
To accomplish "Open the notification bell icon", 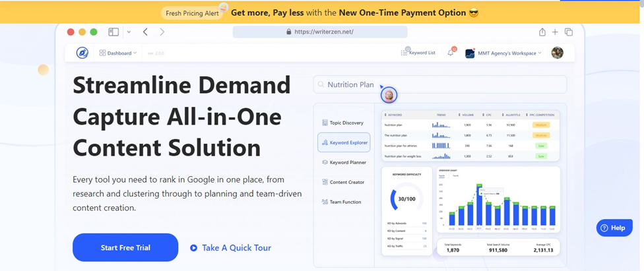I will tap(451, 53).
